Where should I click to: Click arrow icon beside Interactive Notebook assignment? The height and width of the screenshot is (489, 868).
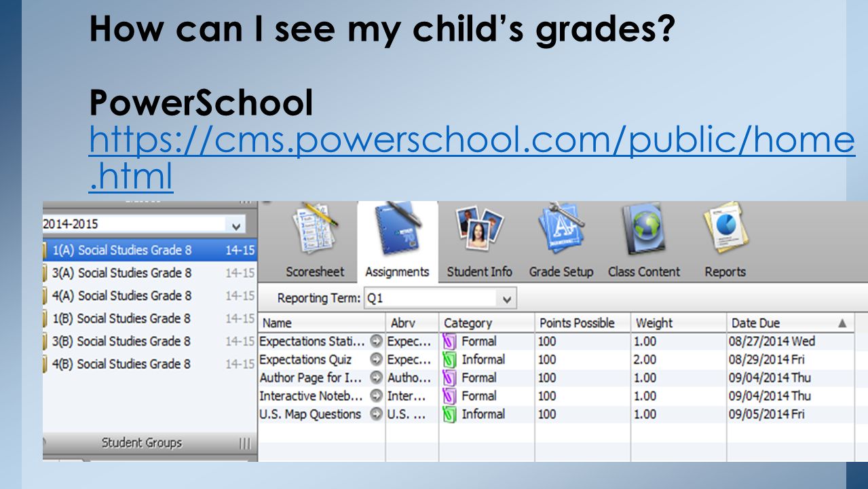coord(377,396)
